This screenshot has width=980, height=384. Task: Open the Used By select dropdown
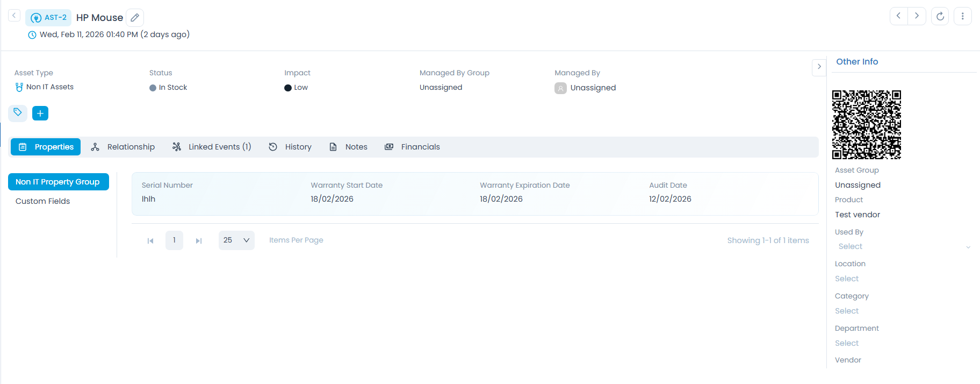click(x=904, y=246)
